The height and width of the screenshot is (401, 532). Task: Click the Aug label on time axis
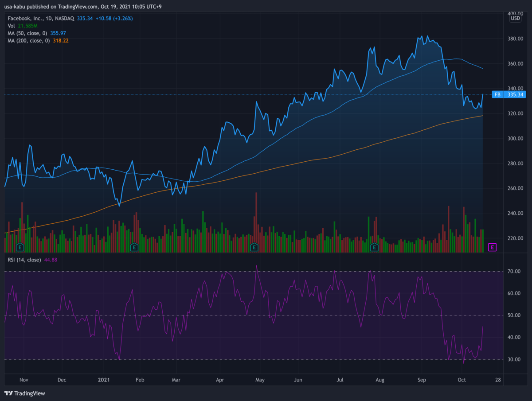point(380,380)
